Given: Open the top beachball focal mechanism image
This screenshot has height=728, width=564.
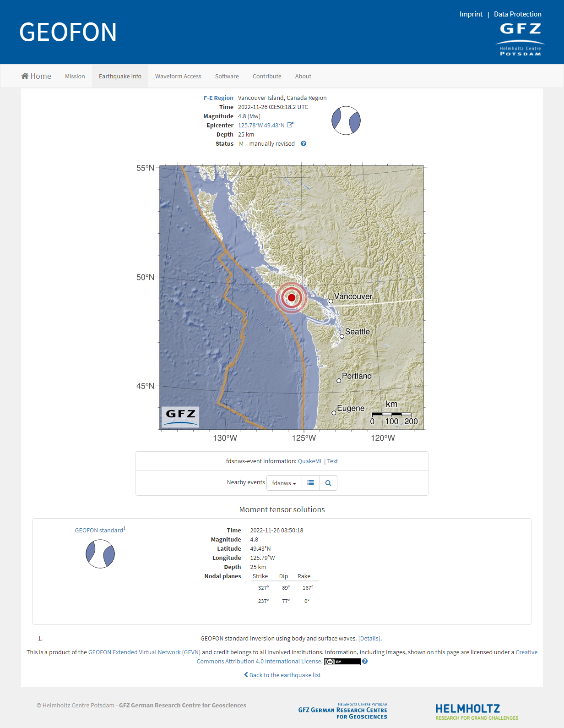Looking at the screenshot, I should pos(346,120).
